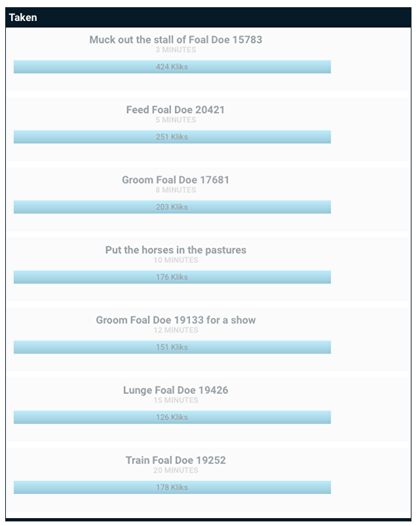Click the 424 Kliks progress bar

[172, 67]
